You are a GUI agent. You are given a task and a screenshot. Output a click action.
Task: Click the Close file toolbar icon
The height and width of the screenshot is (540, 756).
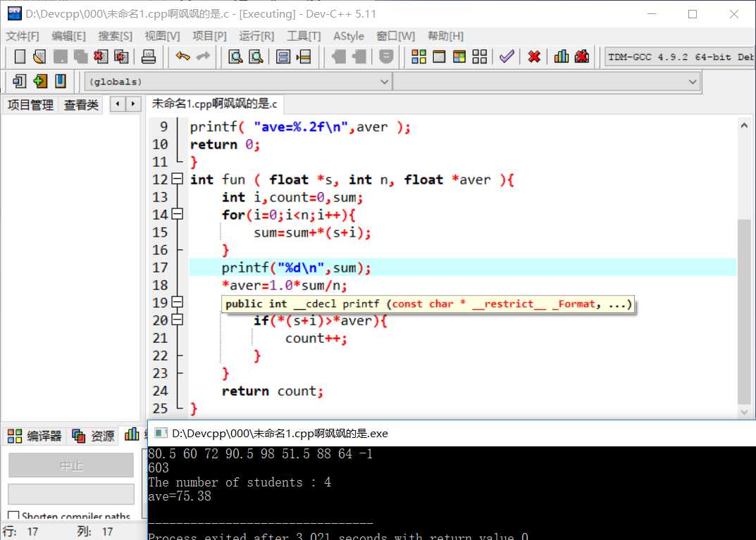coord(100,56)
